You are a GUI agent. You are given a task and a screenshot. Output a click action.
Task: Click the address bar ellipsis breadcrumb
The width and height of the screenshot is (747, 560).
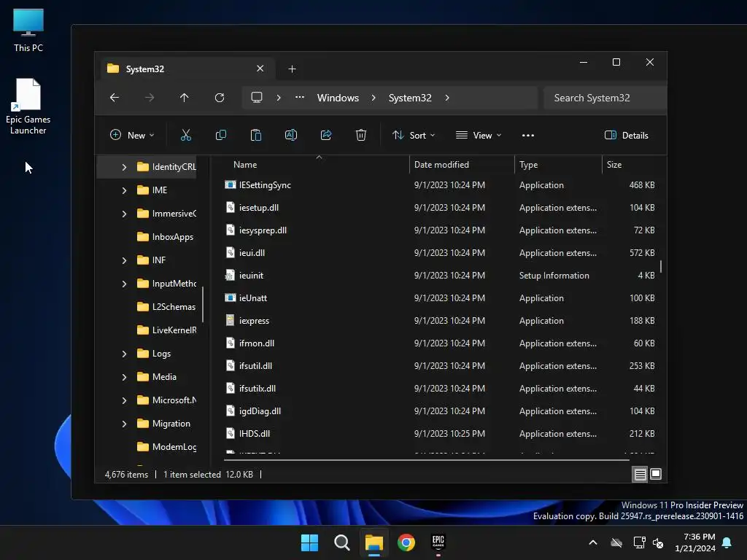pos(300,98)
